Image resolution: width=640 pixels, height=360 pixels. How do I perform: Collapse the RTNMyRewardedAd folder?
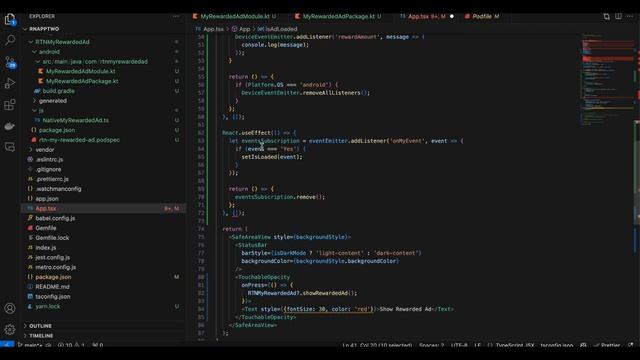62,42
